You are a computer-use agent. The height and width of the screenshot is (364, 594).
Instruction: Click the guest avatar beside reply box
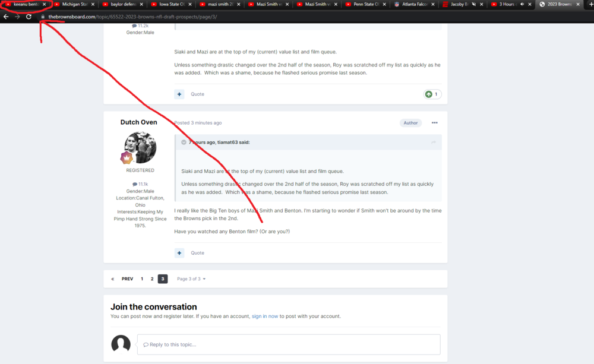point(121,344)
